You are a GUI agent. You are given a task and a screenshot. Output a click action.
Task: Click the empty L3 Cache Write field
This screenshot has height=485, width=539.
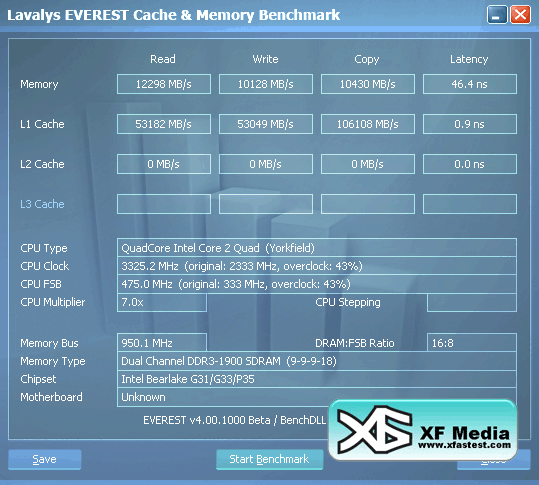point(266,204)
